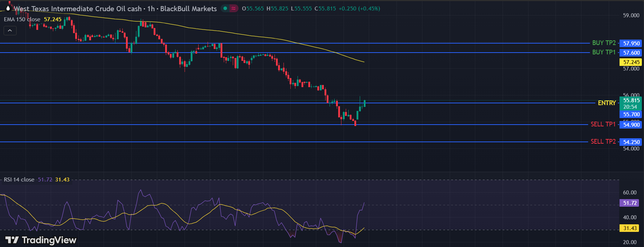This screenshot has width=644, height=247.
Task: Click the 54.250 price axis tag
Action: [631, 142]
